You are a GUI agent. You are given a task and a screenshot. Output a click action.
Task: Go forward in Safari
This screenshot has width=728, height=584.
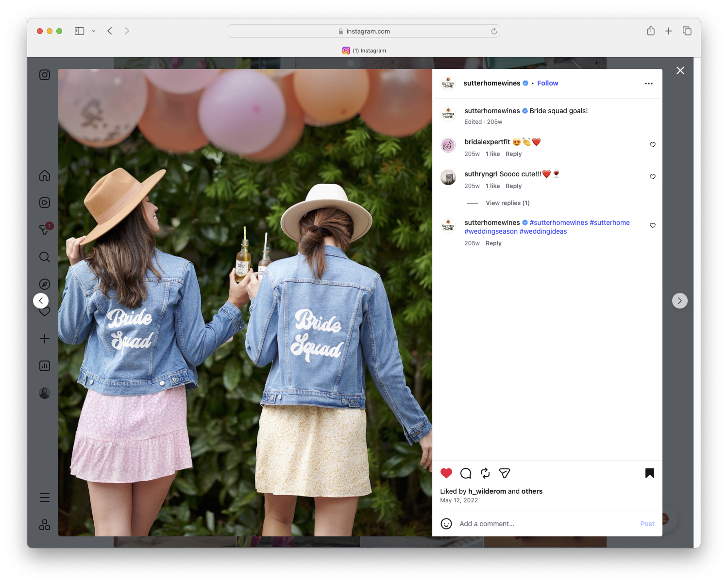coord(127,31)
